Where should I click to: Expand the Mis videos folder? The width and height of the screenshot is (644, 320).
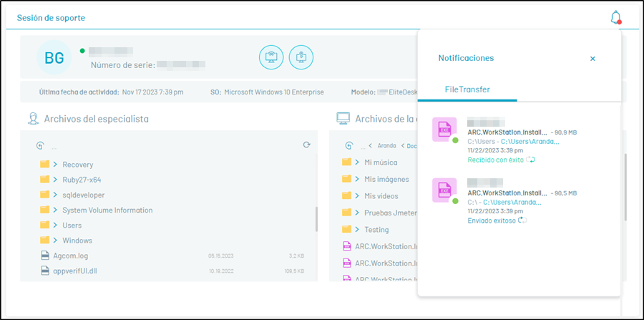pos(357,196)
